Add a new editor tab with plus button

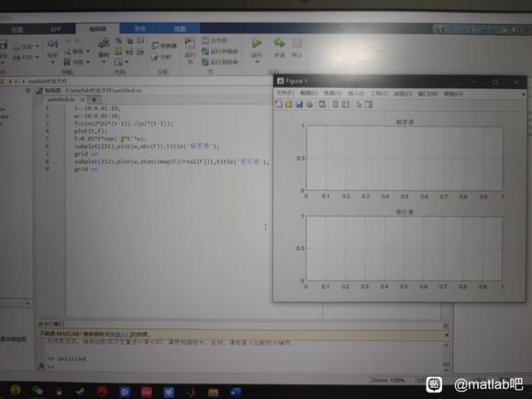click(x=94, y=99)
